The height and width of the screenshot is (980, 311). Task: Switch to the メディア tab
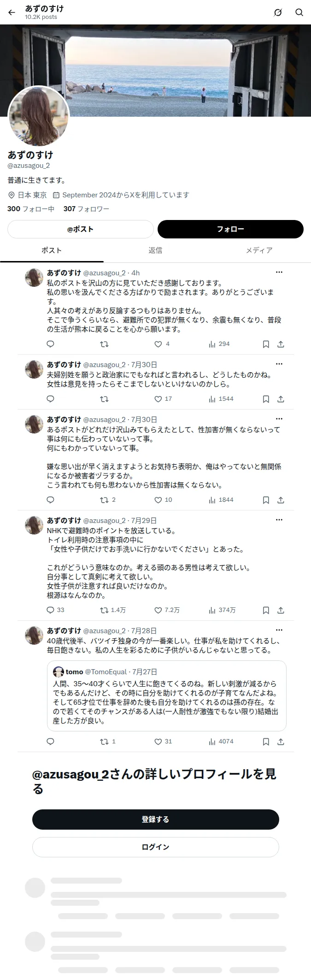tap(259, 250)
